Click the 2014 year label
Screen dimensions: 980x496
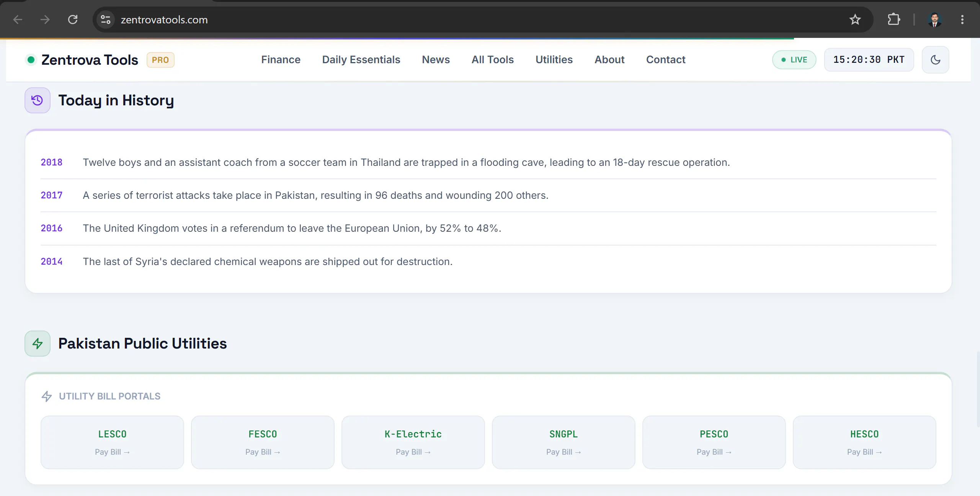click(x=52, y=262)
